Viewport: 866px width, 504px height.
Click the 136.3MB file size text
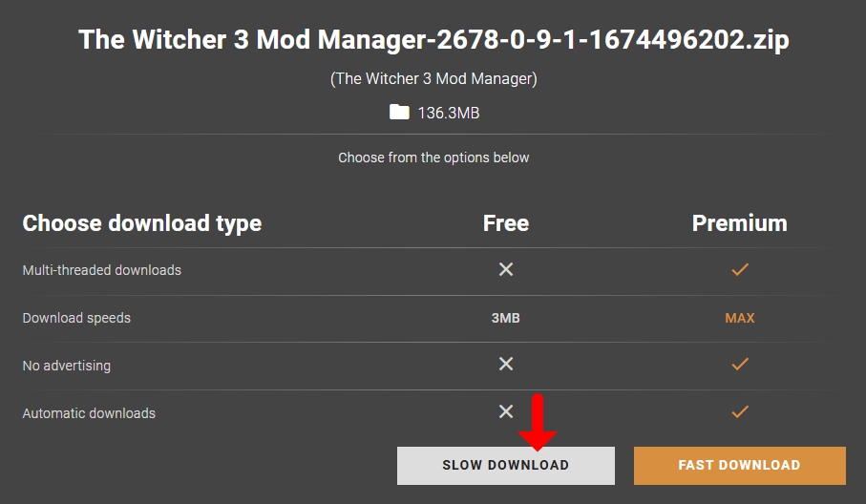coord(449,114)
